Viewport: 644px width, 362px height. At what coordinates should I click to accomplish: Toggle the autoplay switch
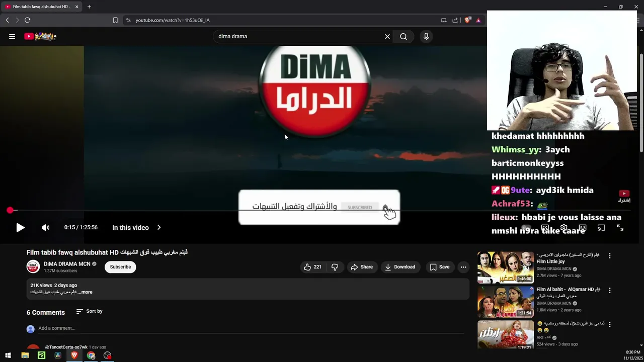[x=526, y=228]
